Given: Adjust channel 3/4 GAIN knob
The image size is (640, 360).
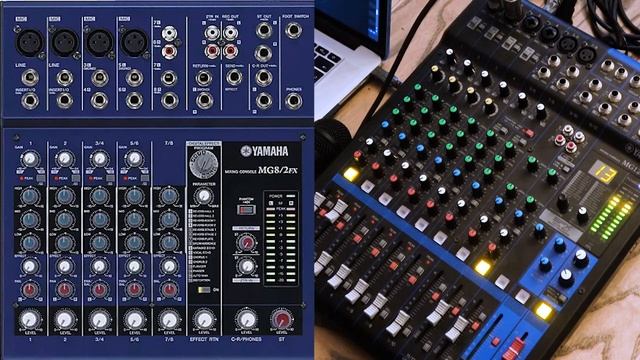Looking at the screenshot, I should pyautogui.click(x=100, y=159).
